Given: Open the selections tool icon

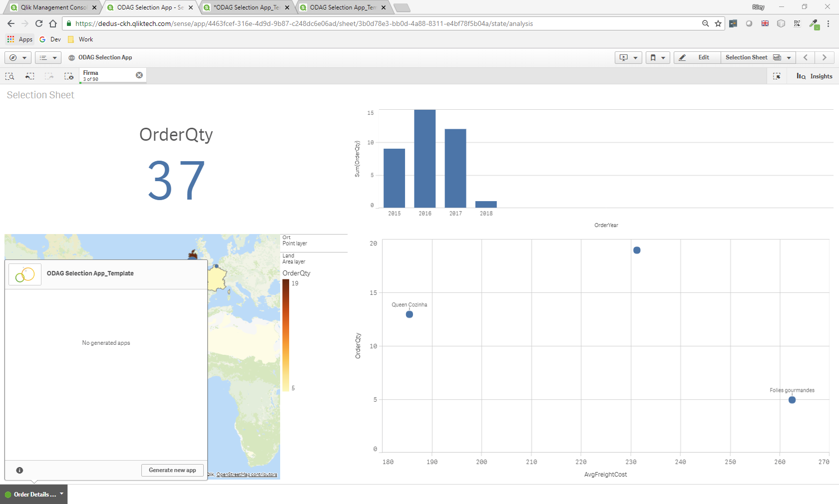Looking at the screenshot, I should click(777, 76).
